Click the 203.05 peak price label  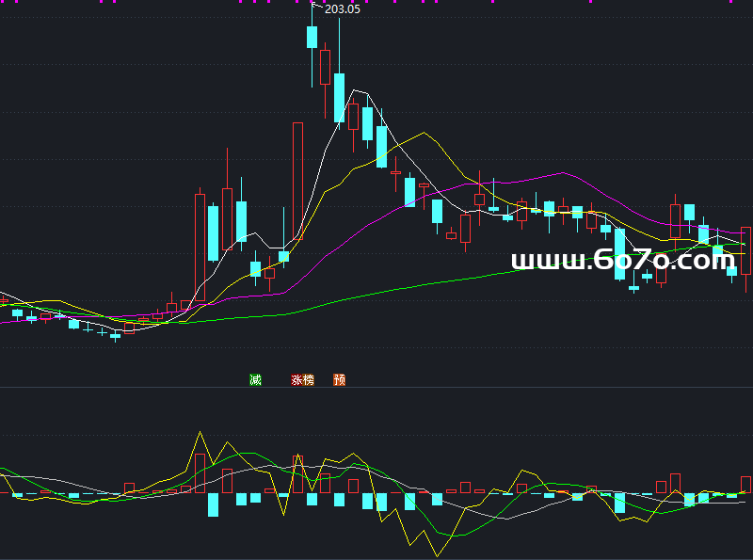343,8
